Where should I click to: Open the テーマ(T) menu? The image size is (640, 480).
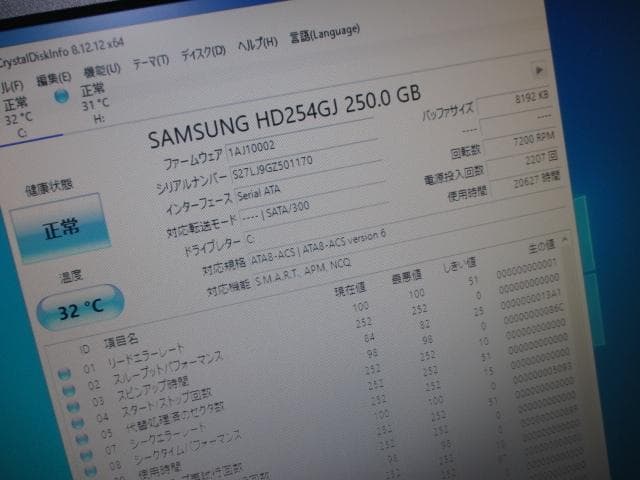pos(151,62)
